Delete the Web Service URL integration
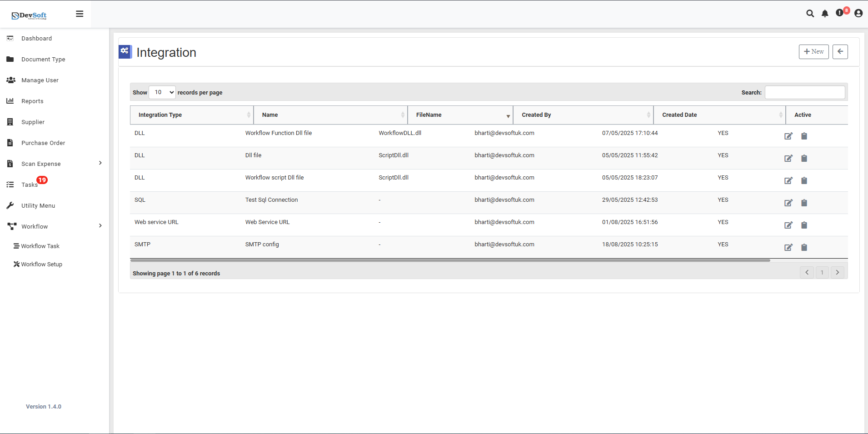This screenshot has width=868, height=434. coord(804,225)
